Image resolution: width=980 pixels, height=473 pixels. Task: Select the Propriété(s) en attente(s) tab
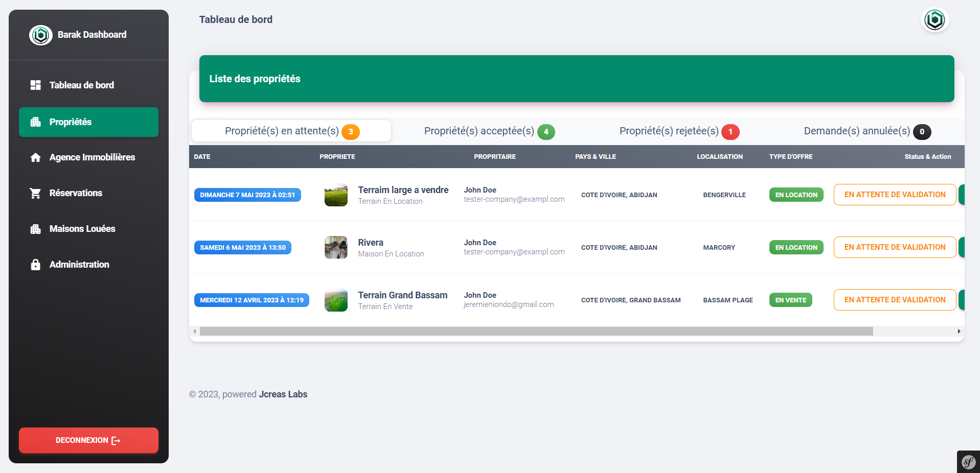[x=291, y=131]
